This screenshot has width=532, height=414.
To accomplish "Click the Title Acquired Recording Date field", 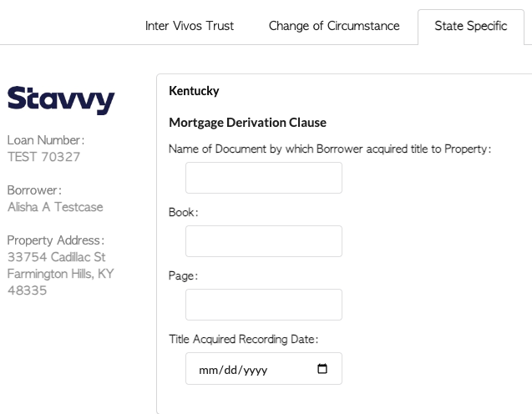I will (x=264, y=369).
